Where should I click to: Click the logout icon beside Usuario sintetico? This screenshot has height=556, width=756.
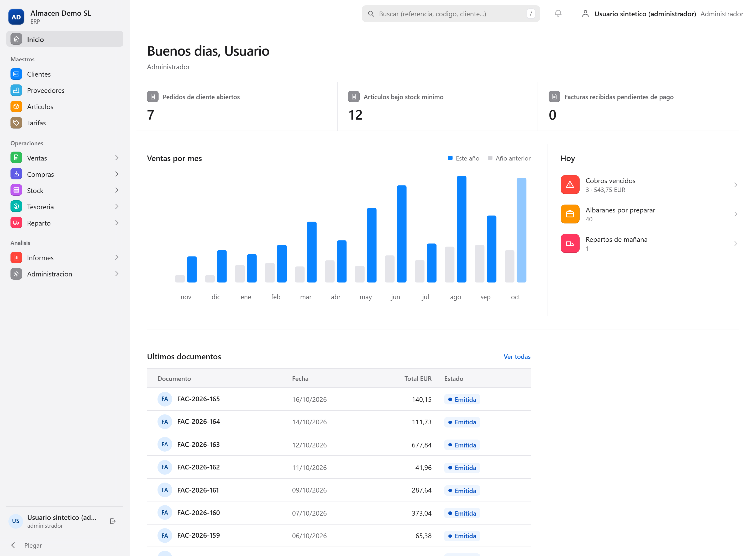[x=113, y=521]
